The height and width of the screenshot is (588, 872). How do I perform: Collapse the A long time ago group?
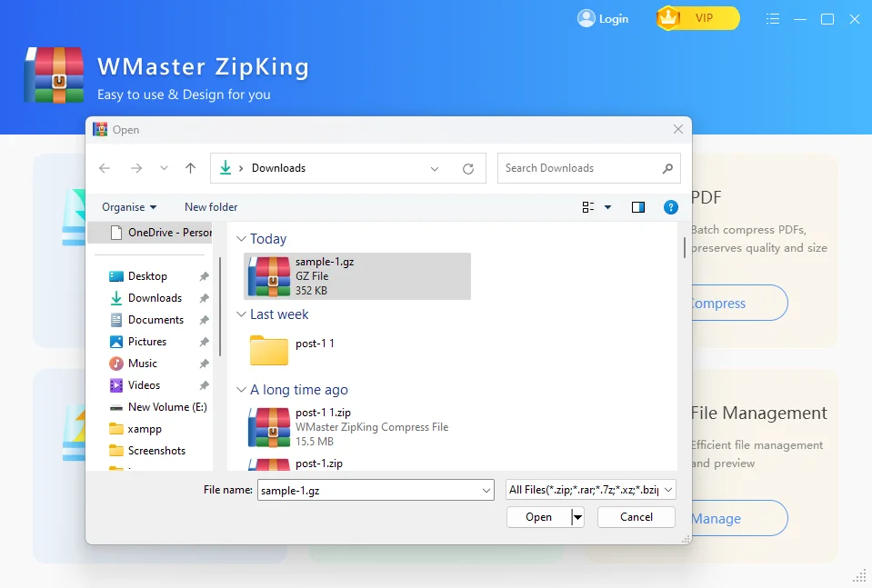[241, 390]
